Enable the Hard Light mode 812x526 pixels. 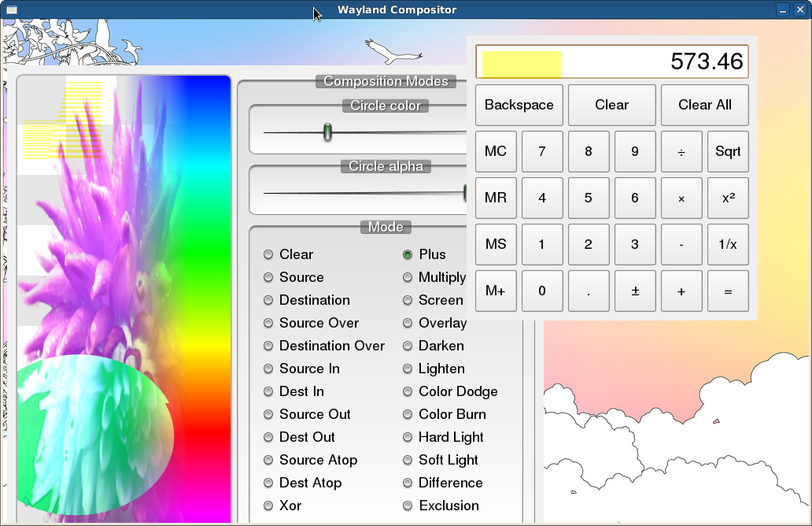[408, 437]
